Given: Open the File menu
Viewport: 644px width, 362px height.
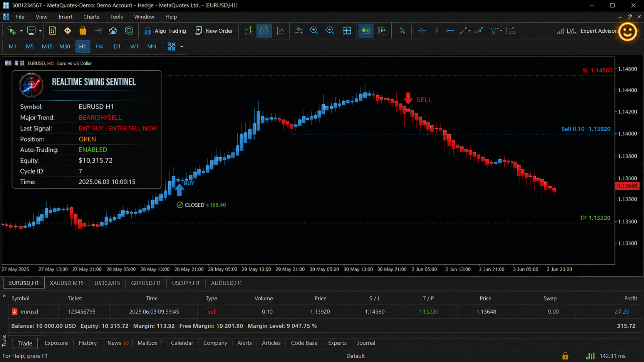Looking at the screenshot, I should (20, 17).
